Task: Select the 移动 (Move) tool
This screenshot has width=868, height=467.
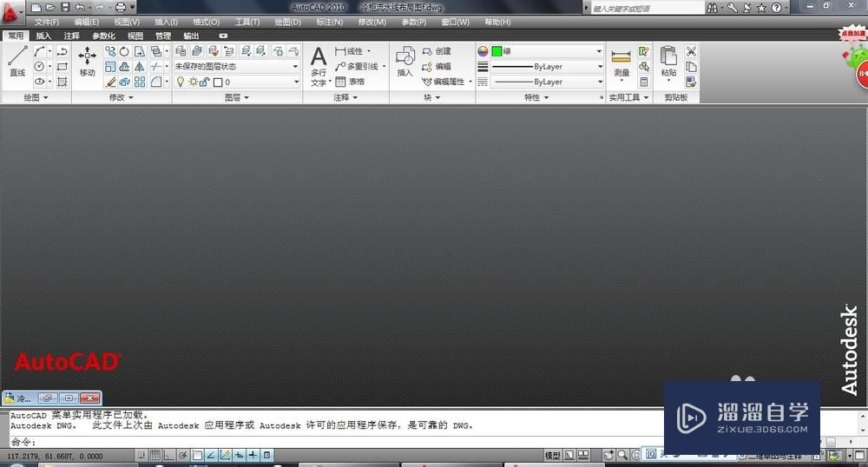Action: 88,61
